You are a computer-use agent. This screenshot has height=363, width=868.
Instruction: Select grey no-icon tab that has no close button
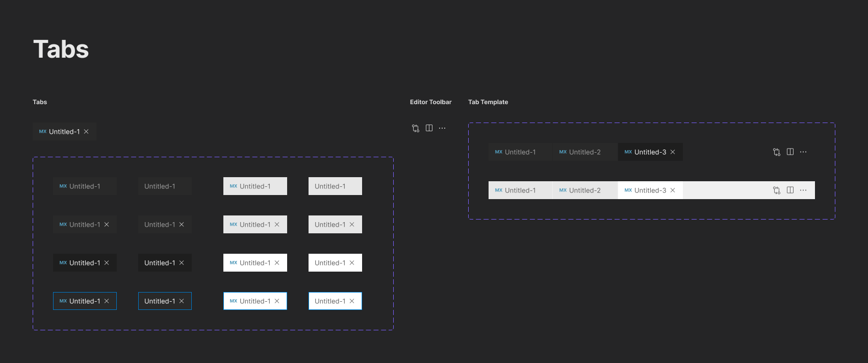pos(335,186)
